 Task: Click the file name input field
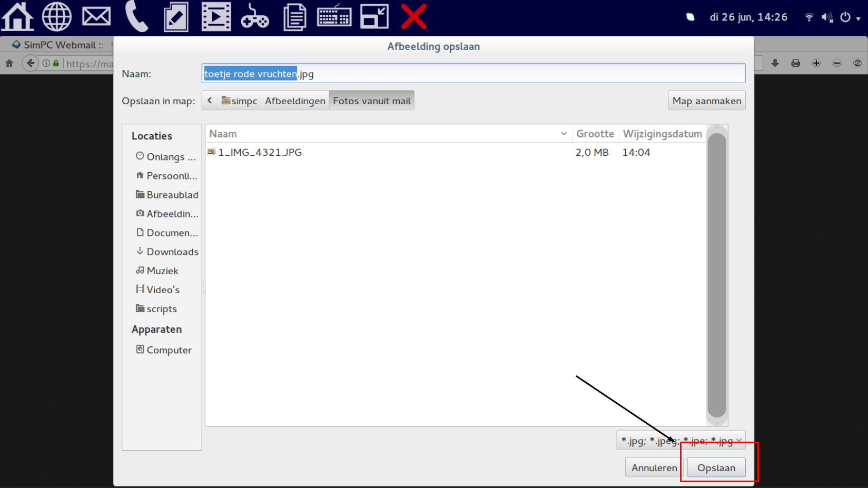click(474, 73)
